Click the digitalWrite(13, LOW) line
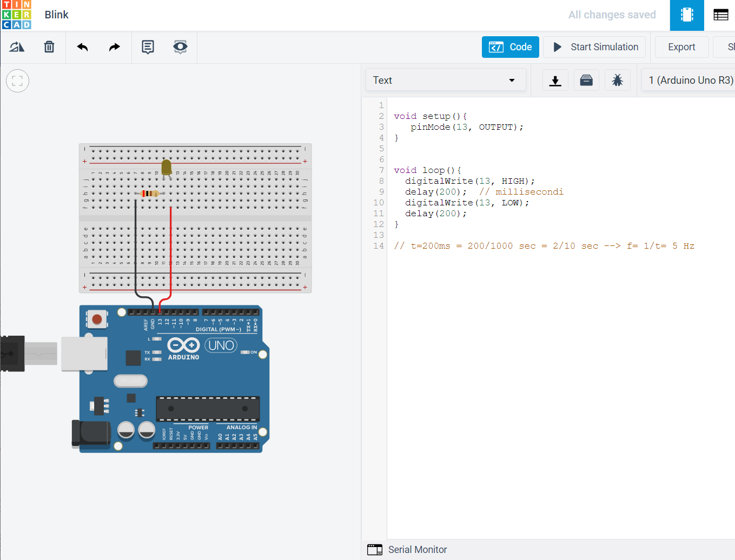This screenshot has width=735, height=560. (x=467, y=203)
